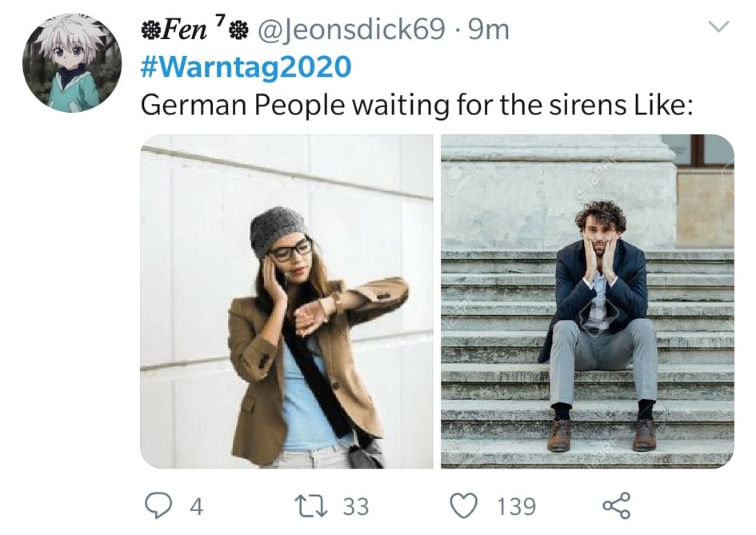The width and height of the screenshot is (756, 535).
Task: Click the reply speech bubble icon
Action: (157, 505)
